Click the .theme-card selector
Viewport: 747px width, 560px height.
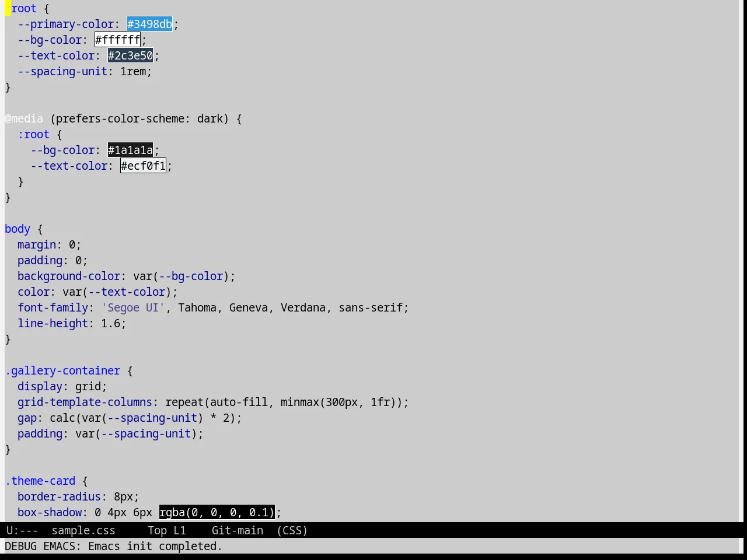(40, 481)
